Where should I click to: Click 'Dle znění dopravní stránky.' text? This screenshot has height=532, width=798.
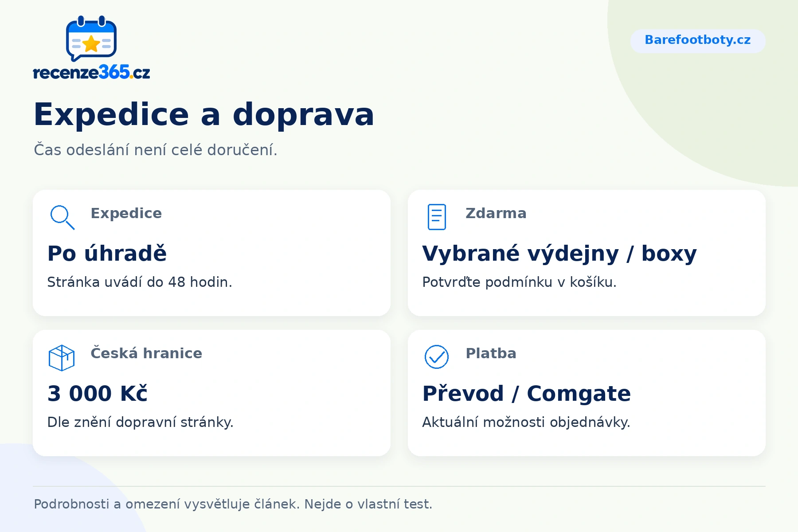(140, 422)
